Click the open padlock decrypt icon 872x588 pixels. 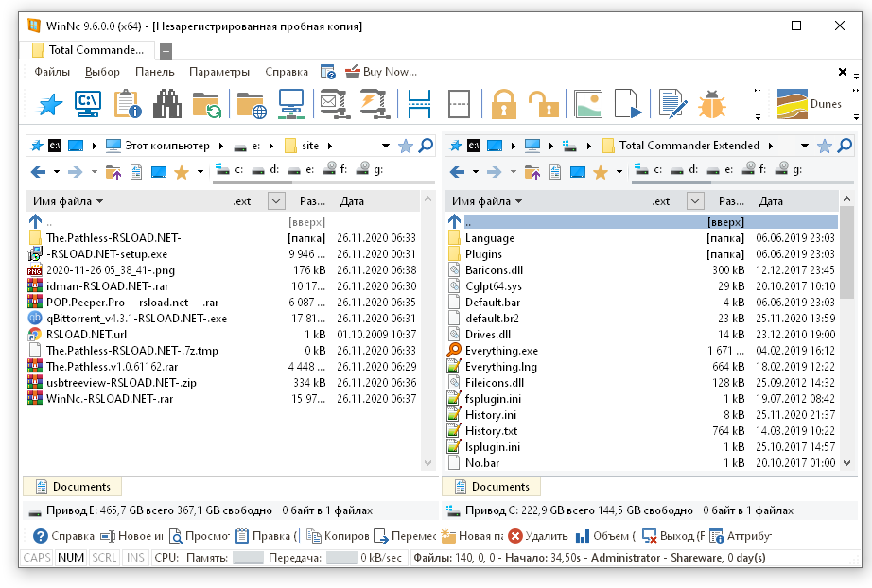tap(543, 104)
